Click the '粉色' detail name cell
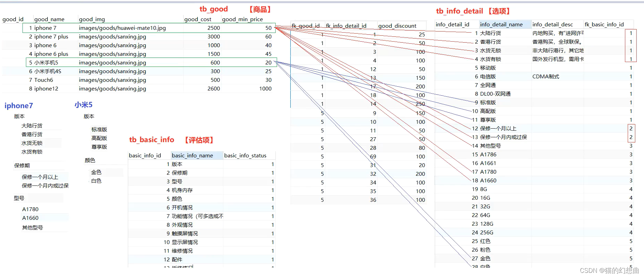This screenshot has width=644, height=277. 485,250
